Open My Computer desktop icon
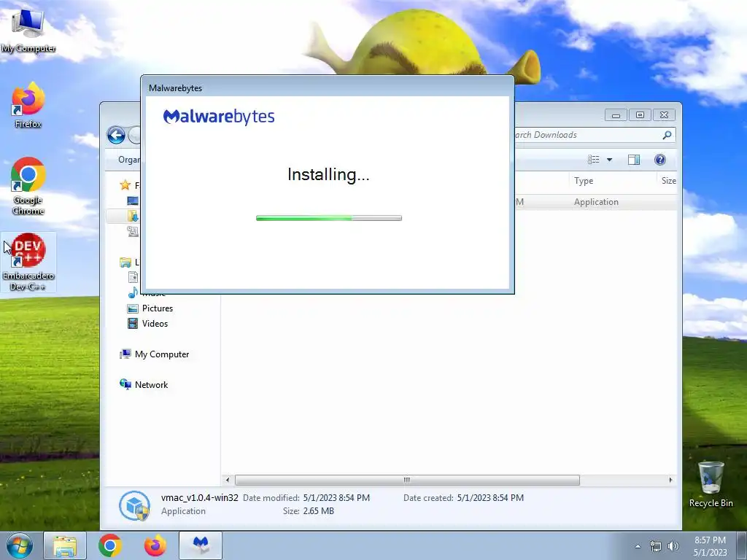The image size is (747, 560). click(28, 29)
